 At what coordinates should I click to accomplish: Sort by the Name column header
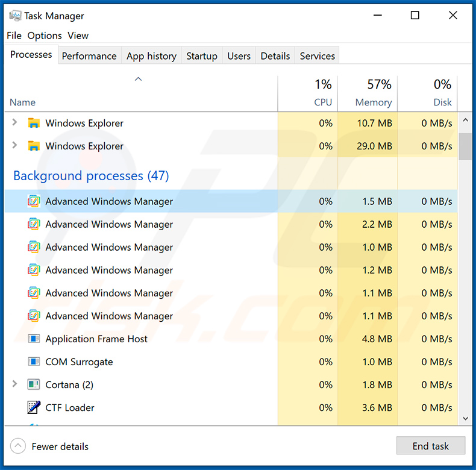click(x=23, y=102)
